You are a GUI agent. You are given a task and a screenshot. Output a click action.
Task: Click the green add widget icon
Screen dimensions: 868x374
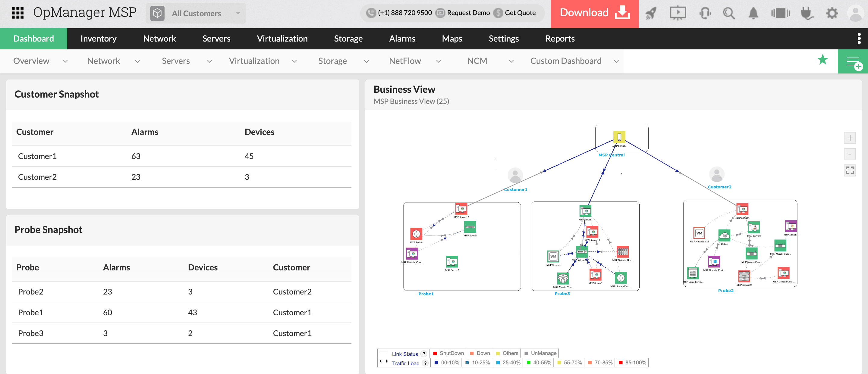click(853, 62)
